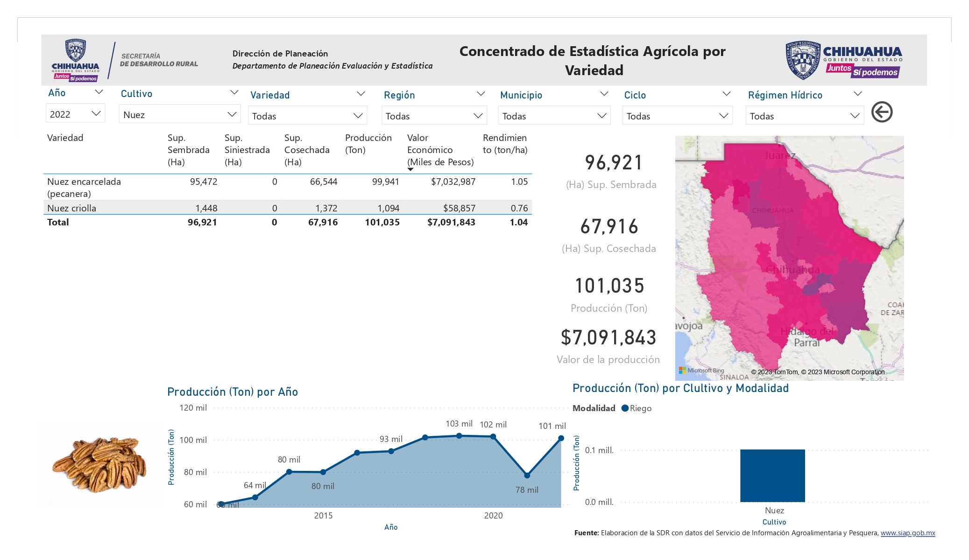The width and height of the screenshot is (969, 560).
Task: Open the Año dropdown showing 2022
Action: 76,114
